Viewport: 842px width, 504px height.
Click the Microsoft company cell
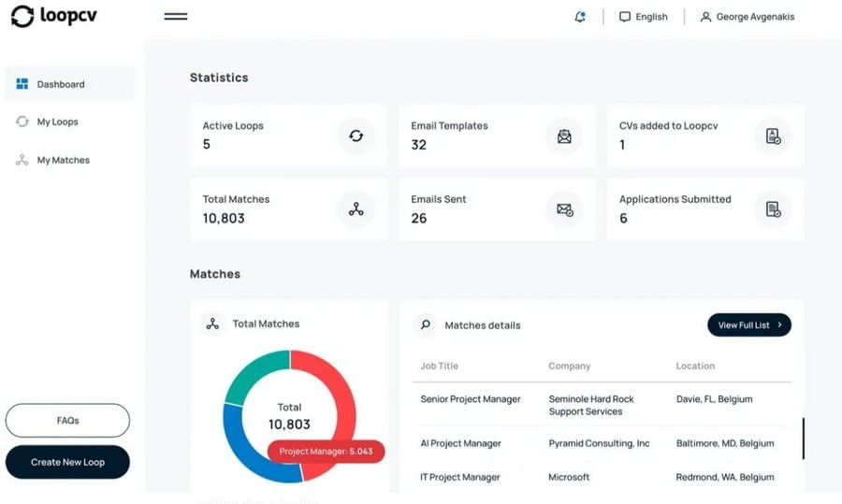click(569, 477)
